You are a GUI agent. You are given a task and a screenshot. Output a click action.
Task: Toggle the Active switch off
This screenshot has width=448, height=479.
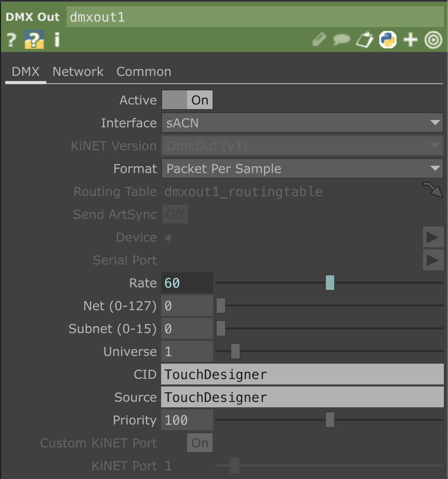click(x=187, y=100)
